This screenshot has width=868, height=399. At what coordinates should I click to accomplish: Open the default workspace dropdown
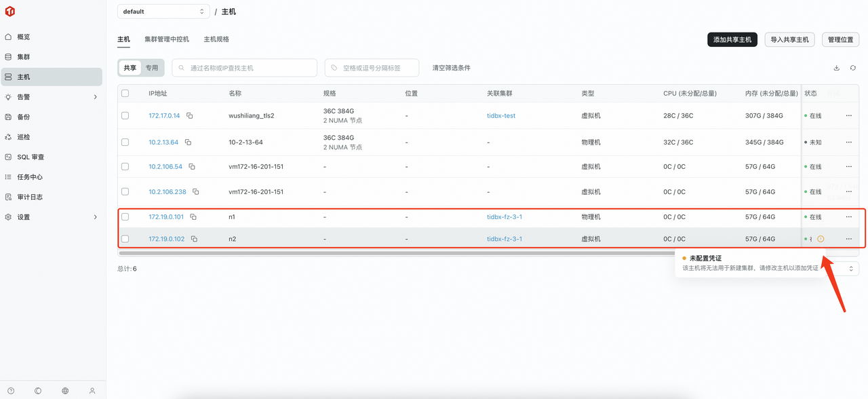tap(163, 11)
